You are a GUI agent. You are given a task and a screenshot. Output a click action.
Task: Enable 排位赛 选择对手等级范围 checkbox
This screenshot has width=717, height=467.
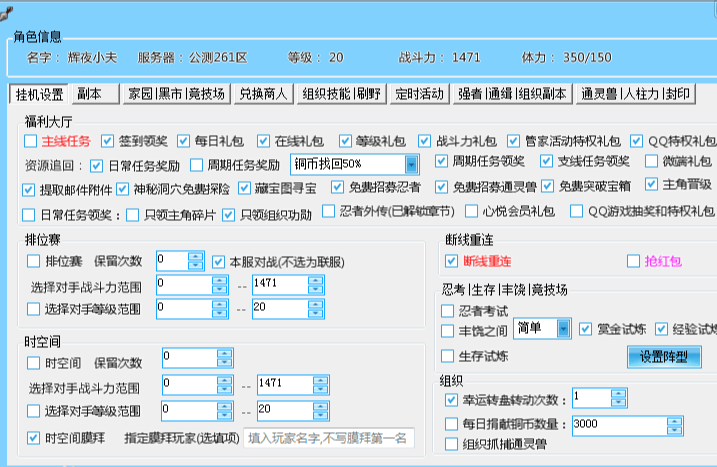pyautogui.click(x=33, y=309)
